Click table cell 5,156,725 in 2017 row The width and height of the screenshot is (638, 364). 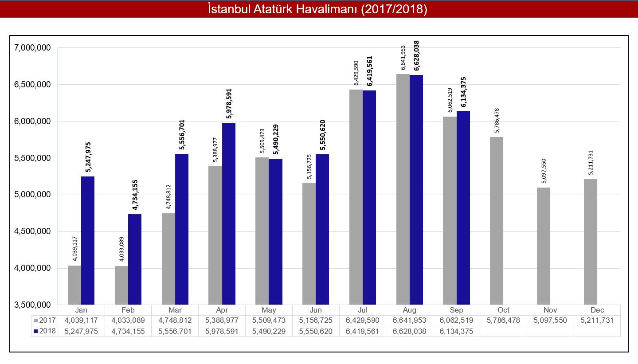pyautogui.click(x=316, y=321)
